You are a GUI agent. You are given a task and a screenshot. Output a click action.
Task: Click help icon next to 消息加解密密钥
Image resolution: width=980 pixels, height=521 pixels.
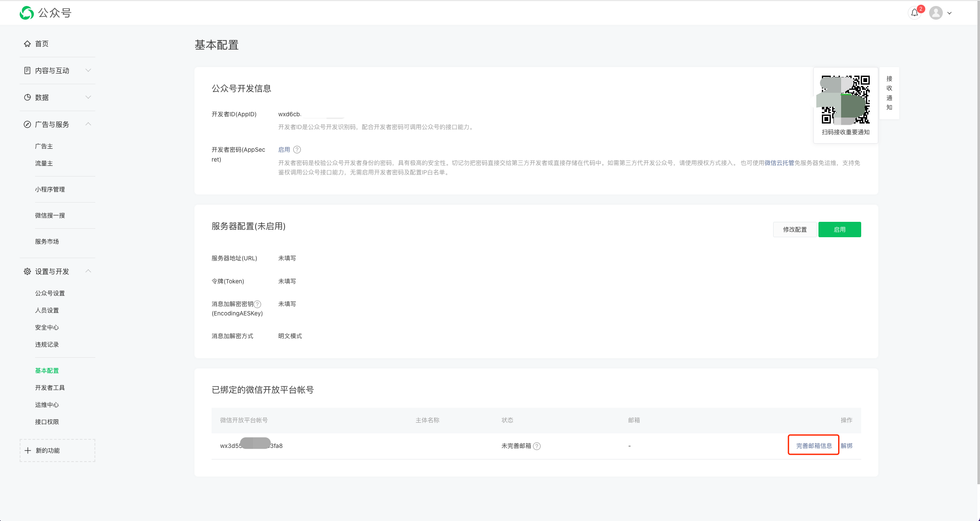pyautogui.click(x=257, y=304)
